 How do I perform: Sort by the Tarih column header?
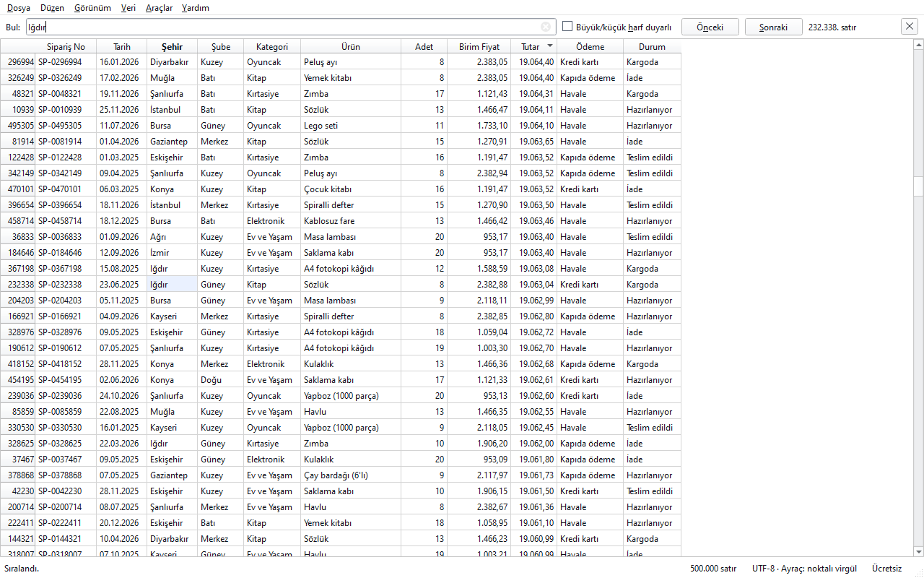121,46
